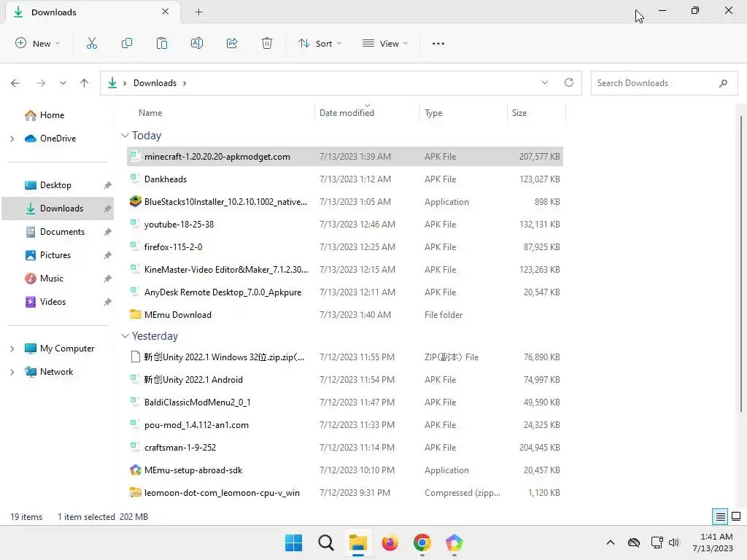Screen dimensions: 747x560
Task: Click the network tray icon
Action: click(x=657, y=542)
